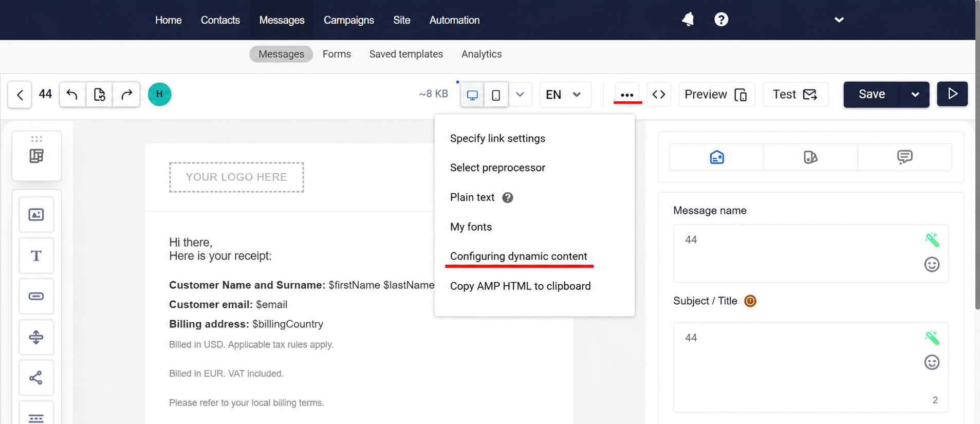Switch to the Forms tab
The image size is (980, 424).
point(337,54)
